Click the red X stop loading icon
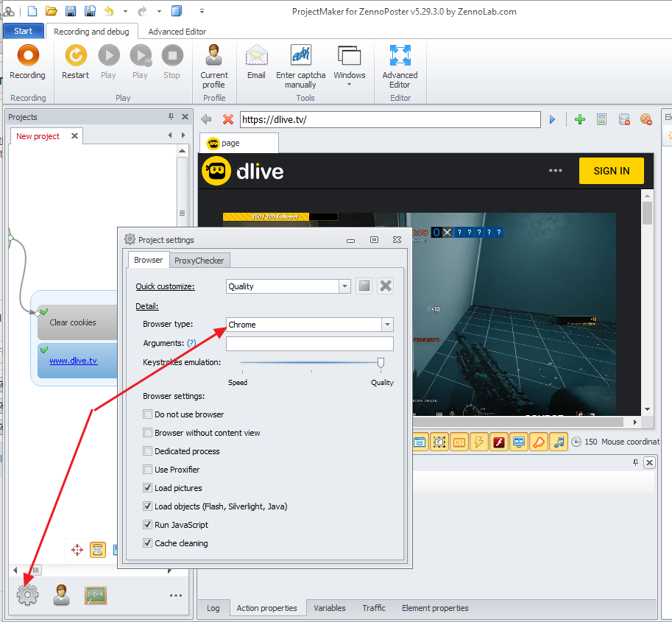The width and height of the screenshot is (672, 622). point(228,119)
